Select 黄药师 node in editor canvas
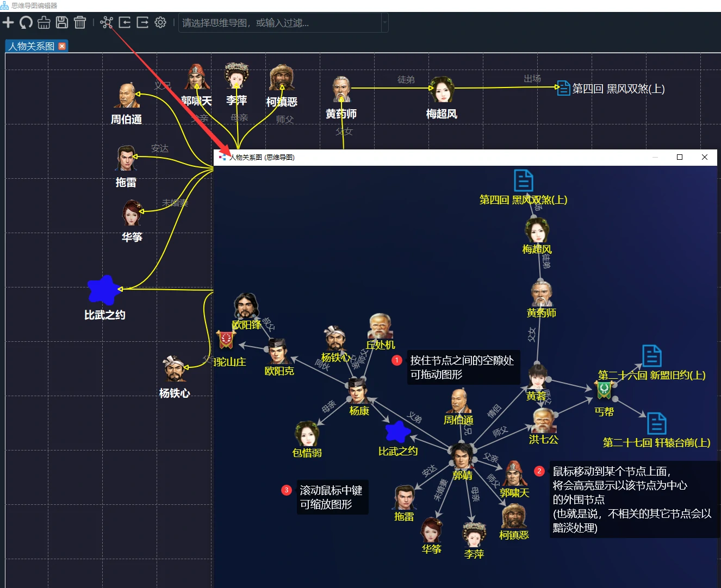 coord(341,89)
